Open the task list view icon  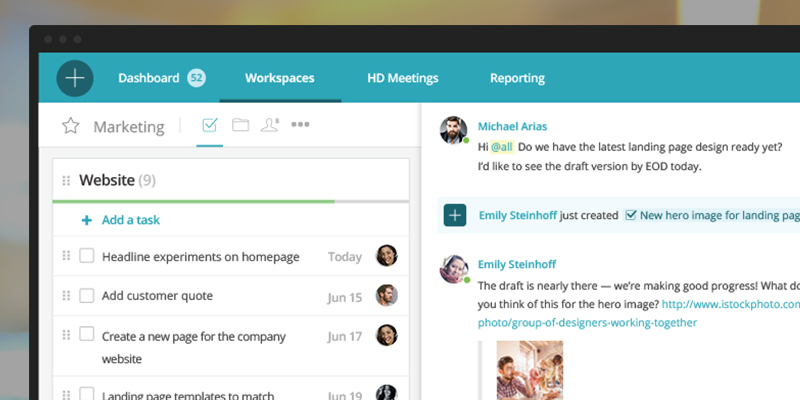(210, 125)
